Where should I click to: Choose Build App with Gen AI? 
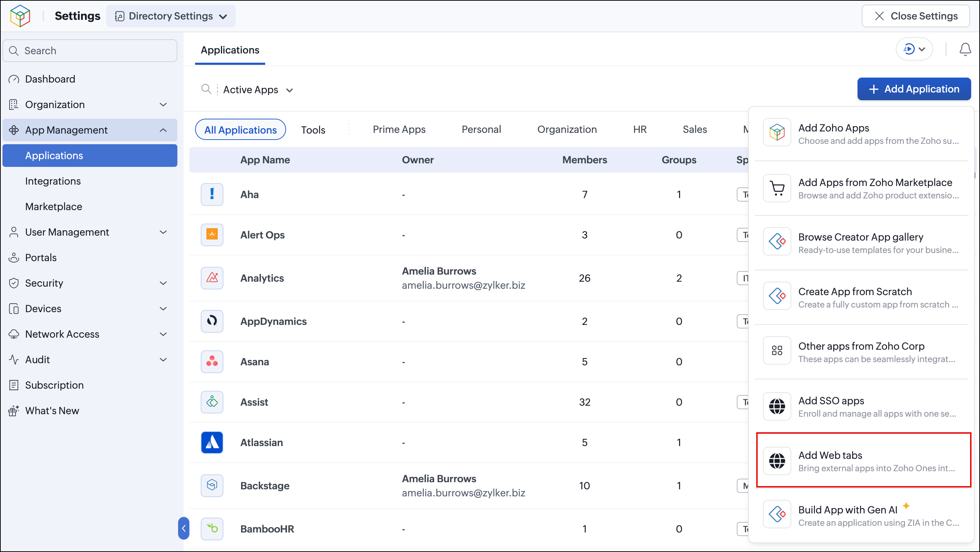(x=862, y=515)
